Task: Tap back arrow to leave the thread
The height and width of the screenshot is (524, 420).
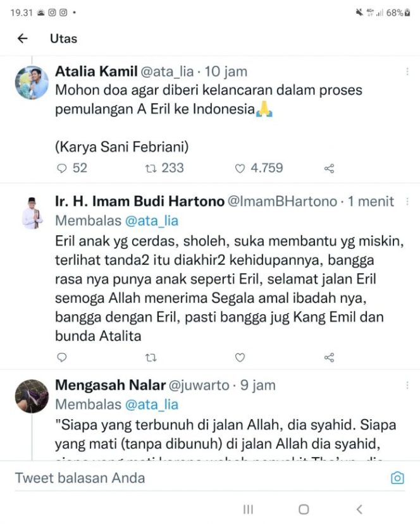Action: [x=22, y=39]
